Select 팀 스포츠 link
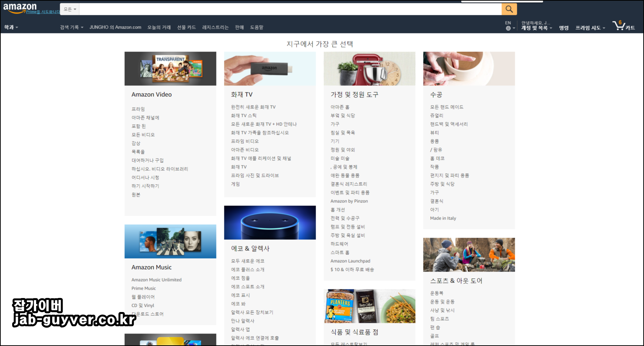 (439, 319)
